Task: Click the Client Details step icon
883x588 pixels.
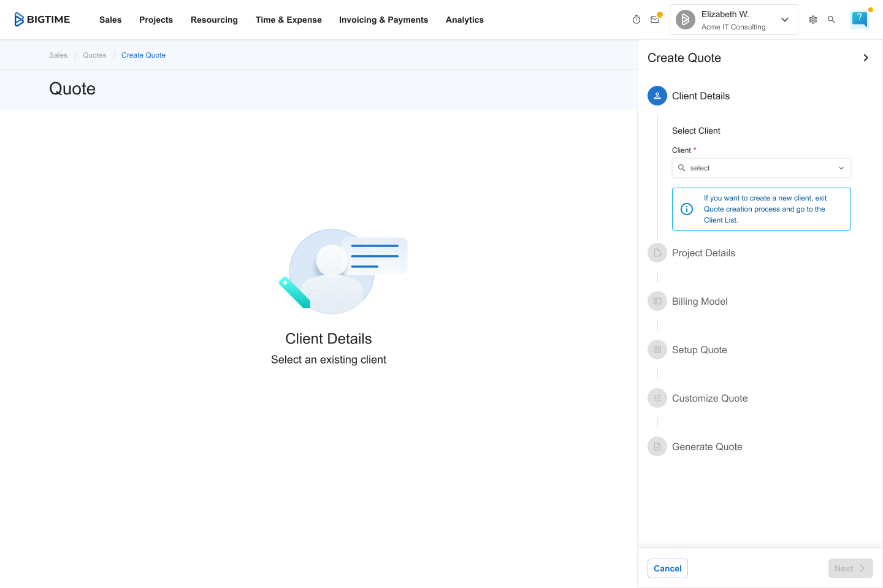Action: [657, 96]
